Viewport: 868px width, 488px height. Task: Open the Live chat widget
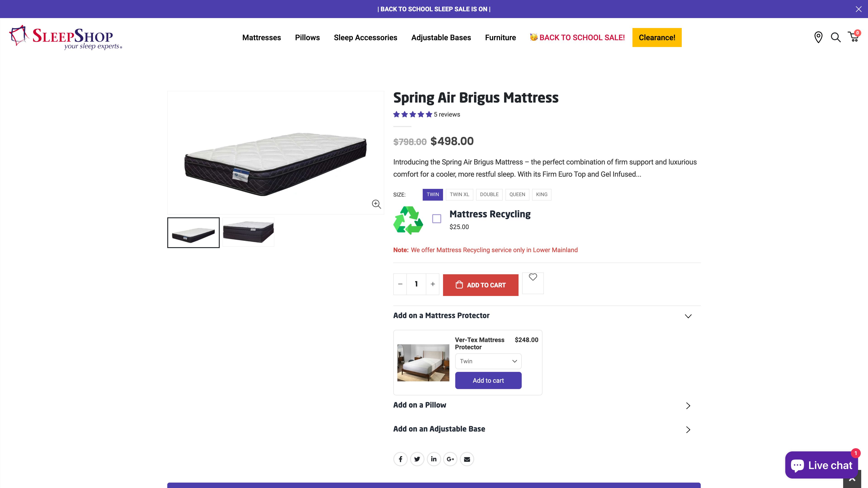(821, 465)
